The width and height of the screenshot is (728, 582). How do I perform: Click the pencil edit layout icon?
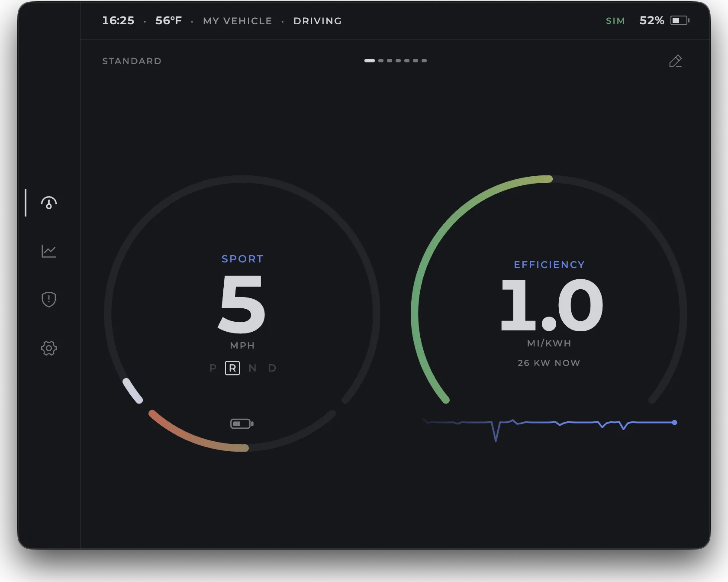tap(675, 61)
